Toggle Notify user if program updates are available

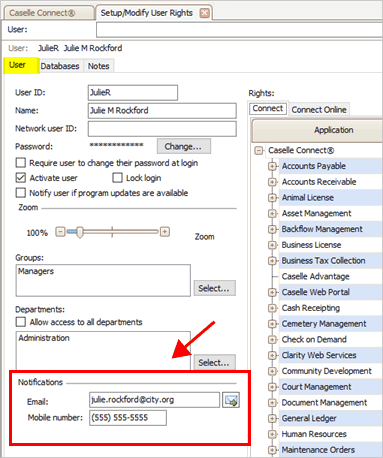pyautogui.click(x=21, y=193)
